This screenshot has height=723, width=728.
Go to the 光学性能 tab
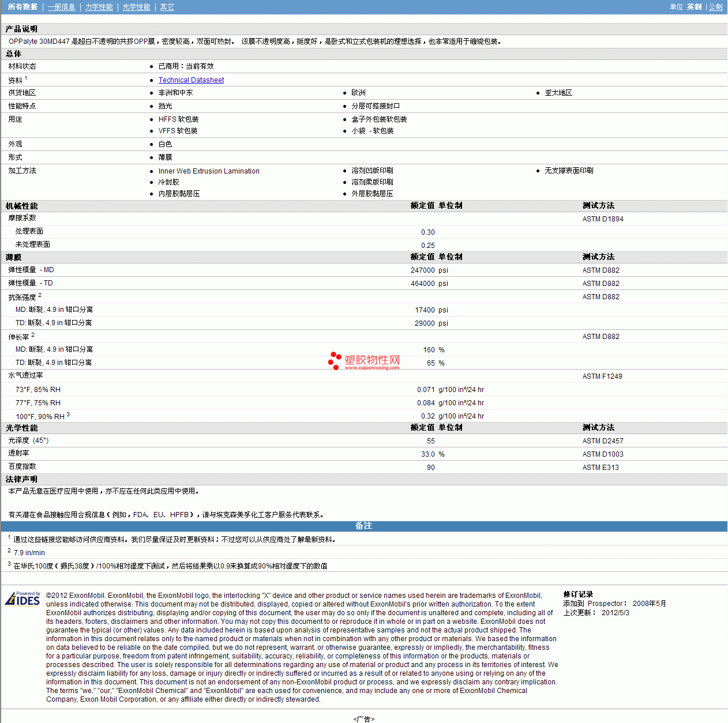pos(136,7)
